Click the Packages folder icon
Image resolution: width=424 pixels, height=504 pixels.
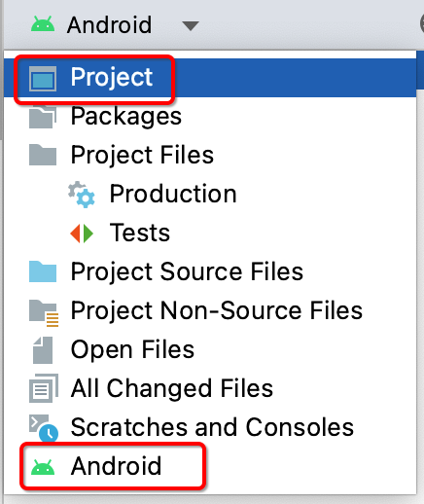click(43, 117)
